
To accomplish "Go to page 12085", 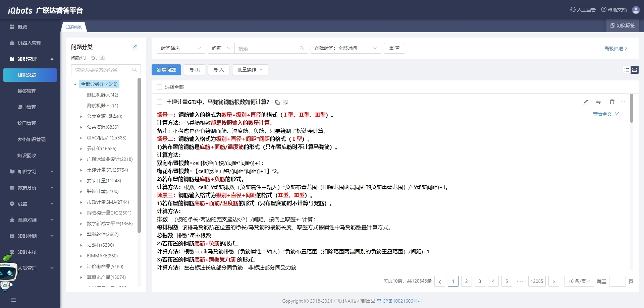I will coord(537,281).
